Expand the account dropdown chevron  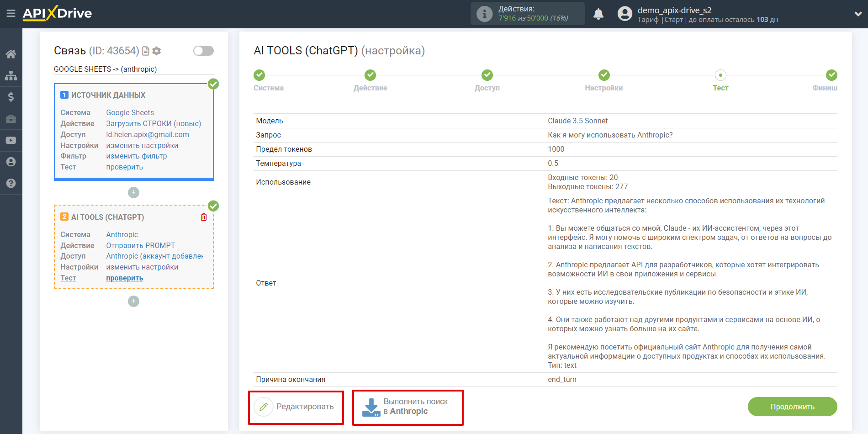[x=858, y=14]
